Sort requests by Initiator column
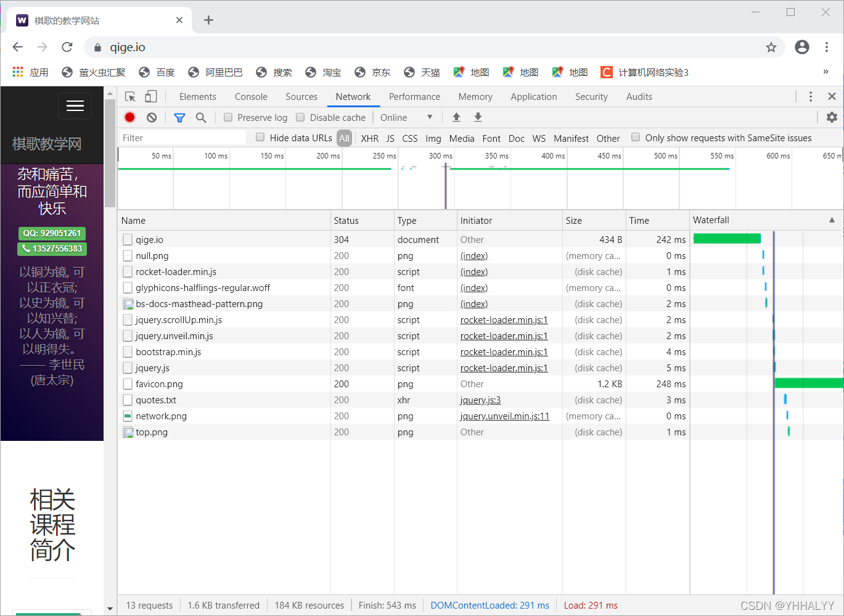 pyautogui.click(x=510, y=220)
